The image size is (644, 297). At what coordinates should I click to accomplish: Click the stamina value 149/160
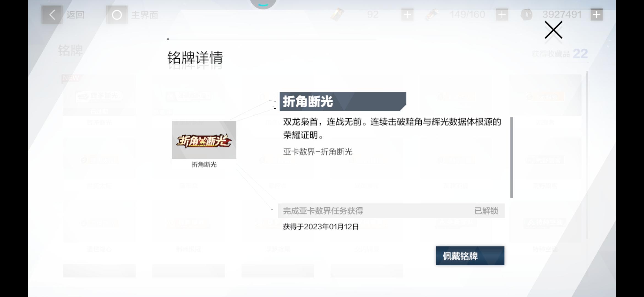467,15
